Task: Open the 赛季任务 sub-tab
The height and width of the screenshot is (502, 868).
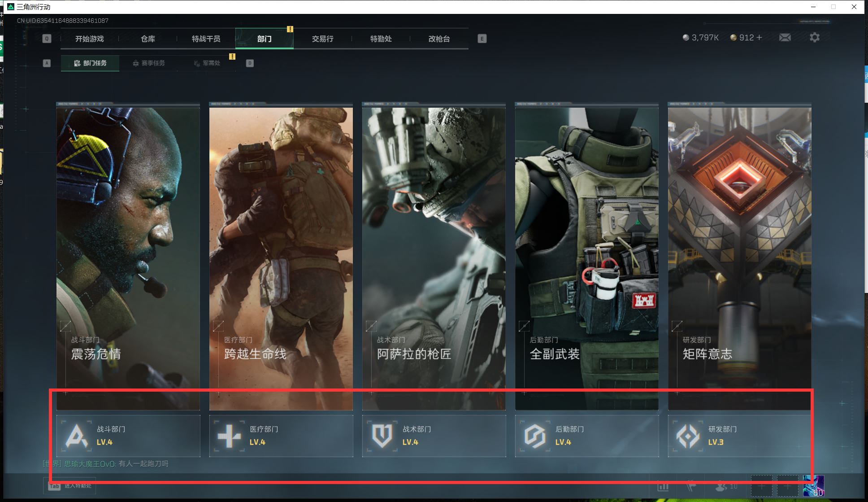Action: tap(149, 63)
